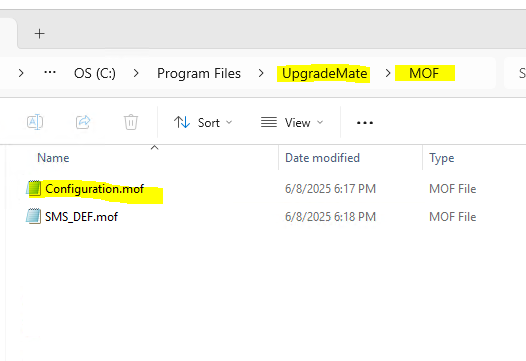Sort by the Type column header
The image size is (526, 361).
click(x=442, y=158)
